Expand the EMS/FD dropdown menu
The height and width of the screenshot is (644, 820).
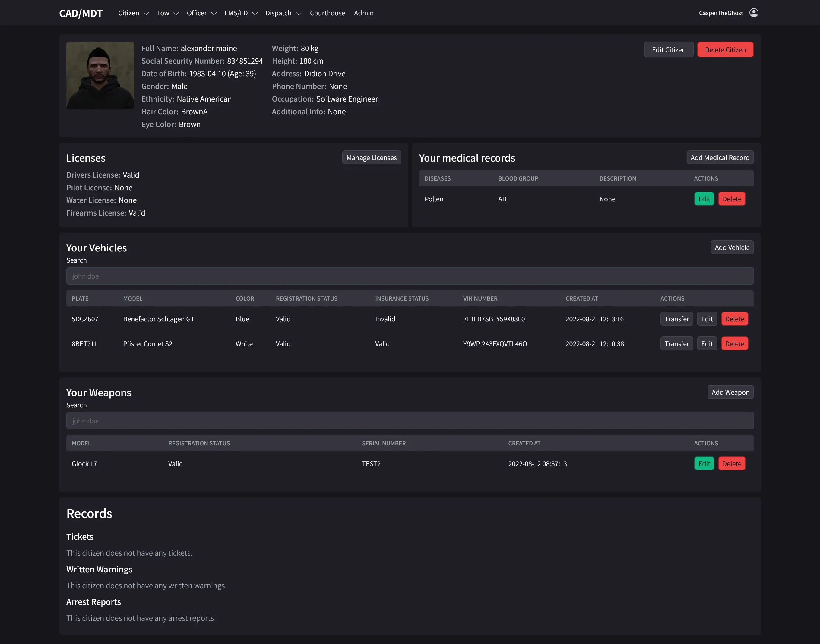click(240, 13)
